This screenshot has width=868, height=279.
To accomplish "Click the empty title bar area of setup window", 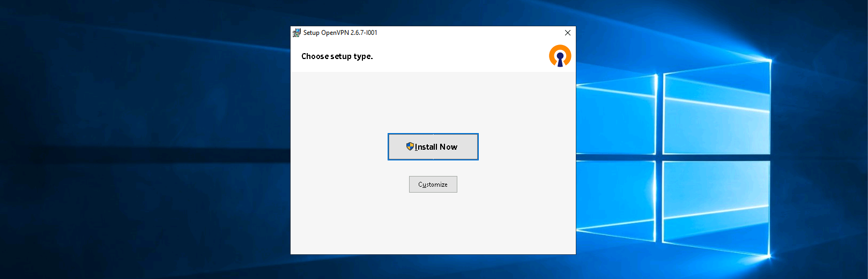I will [472, 33].
